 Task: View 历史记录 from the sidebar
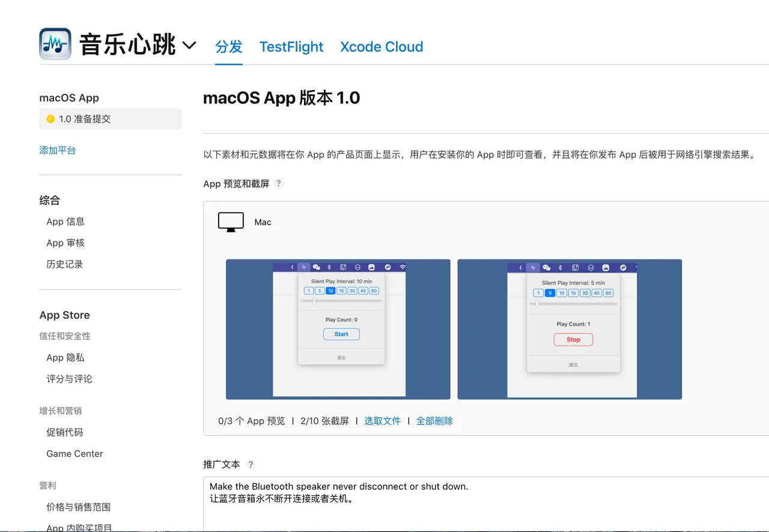click(64, 264)
